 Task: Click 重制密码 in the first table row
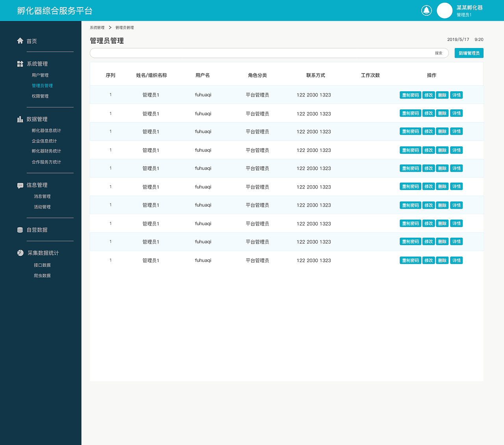click(x=411, y=95)
